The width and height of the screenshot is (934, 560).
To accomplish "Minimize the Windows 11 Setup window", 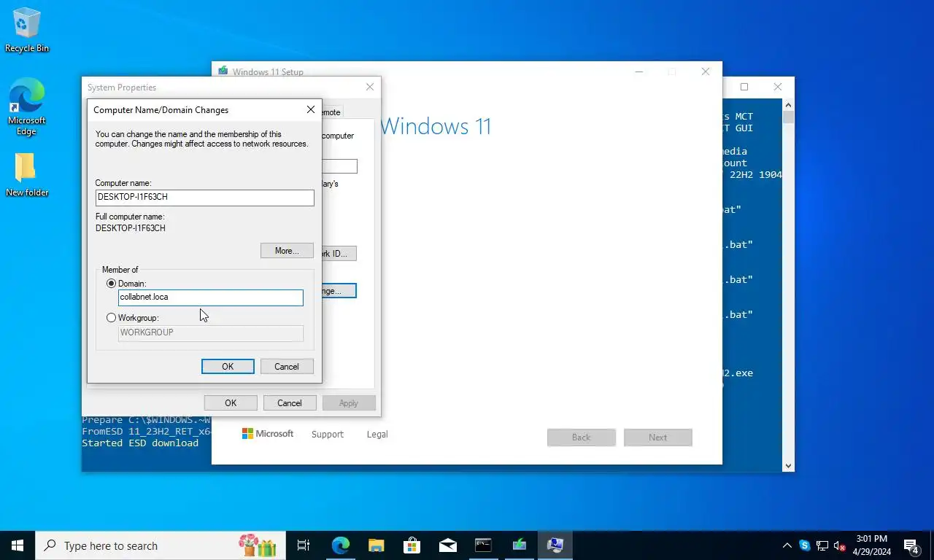I will 639,71.
